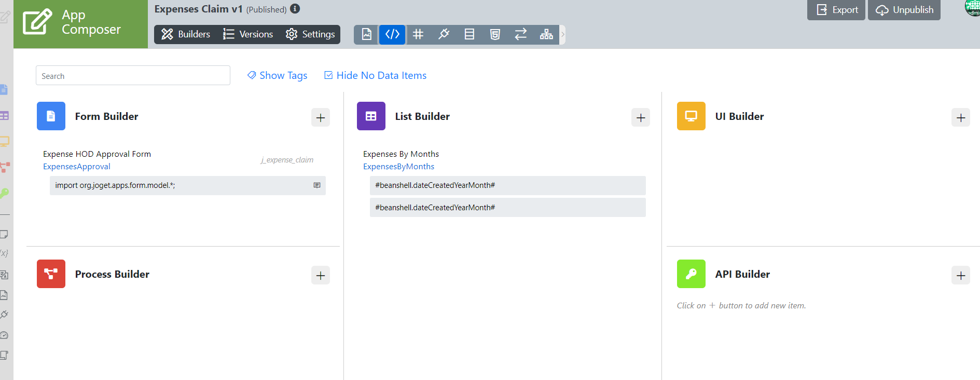This screenshot has height=380, width=980.
Task: Open the ExpensesApproval form link
Action: click(77, 167)
